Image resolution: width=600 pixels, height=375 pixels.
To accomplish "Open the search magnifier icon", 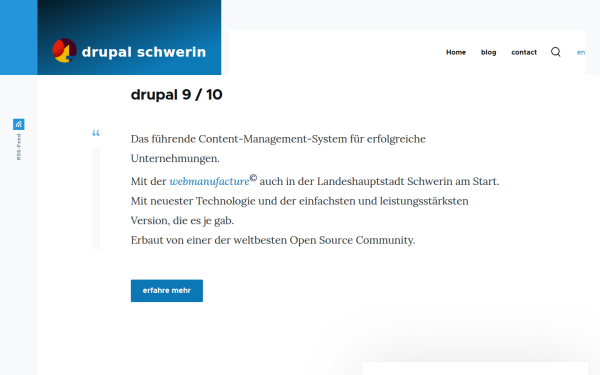I will point(556,52).
